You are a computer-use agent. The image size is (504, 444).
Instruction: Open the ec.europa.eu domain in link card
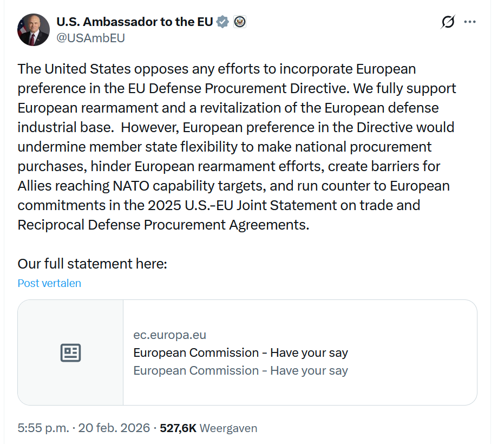169,335
